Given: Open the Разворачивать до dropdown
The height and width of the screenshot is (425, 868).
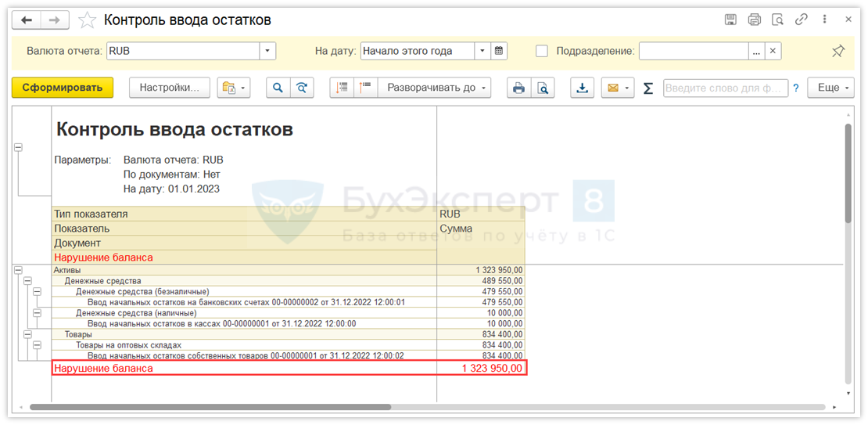Looking at the screenshot, I should point(435,88).
